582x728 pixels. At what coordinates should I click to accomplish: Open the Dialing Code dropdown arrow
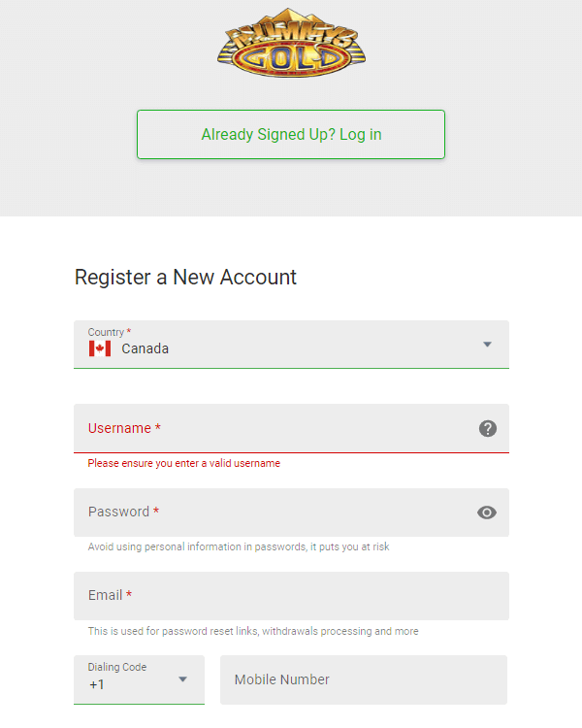[183, 679]
